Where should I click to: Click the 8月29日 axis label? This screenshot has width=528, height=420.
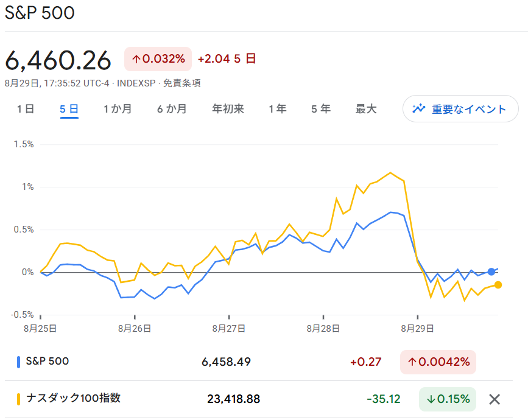[x=417, y=329]
